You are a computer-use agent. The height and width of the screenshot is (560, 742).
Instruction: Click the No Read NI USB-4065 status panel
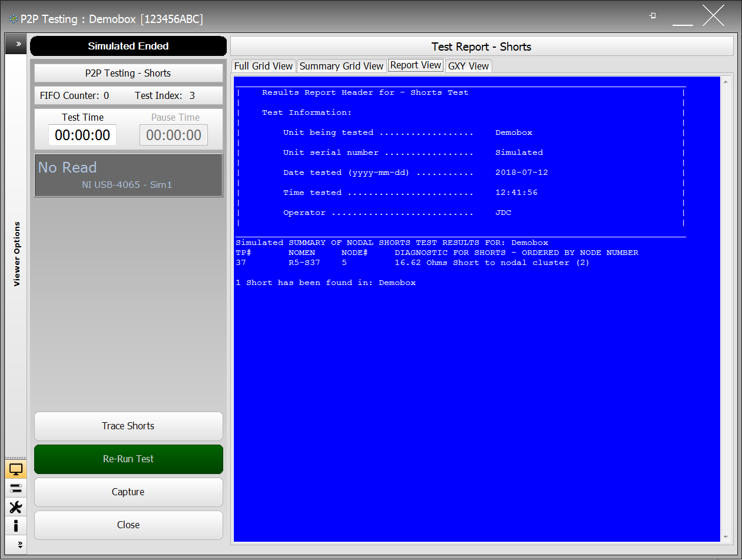click(128, 175)
